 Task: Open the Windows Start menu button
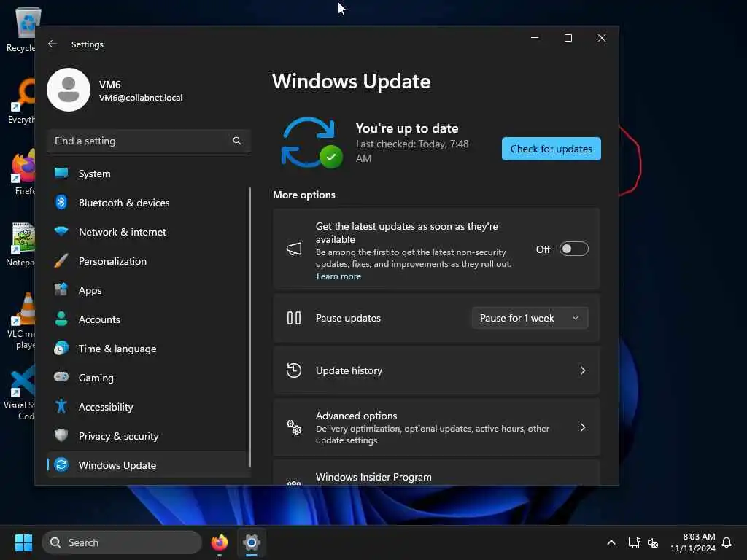23,542
